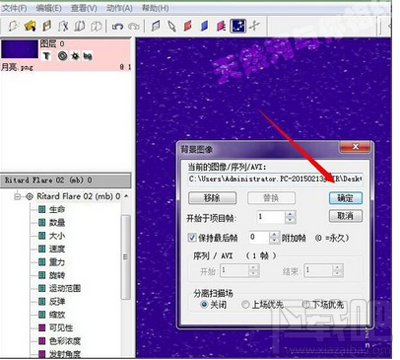Select the 速度 property
This screenshot has width=400, height=360.
click(x=57, y=249)
